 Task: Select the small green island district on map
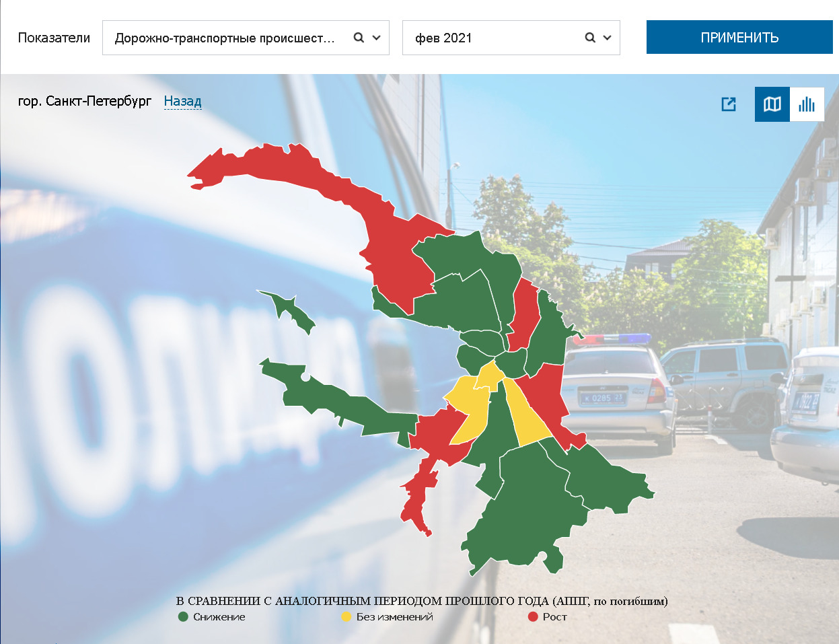[289, 311]
